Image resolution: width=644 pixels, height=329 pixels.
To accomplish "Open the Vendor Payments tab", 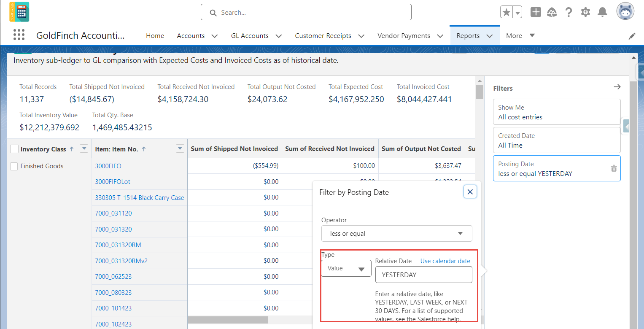I will pyautogui.click(x=404, y=36).
